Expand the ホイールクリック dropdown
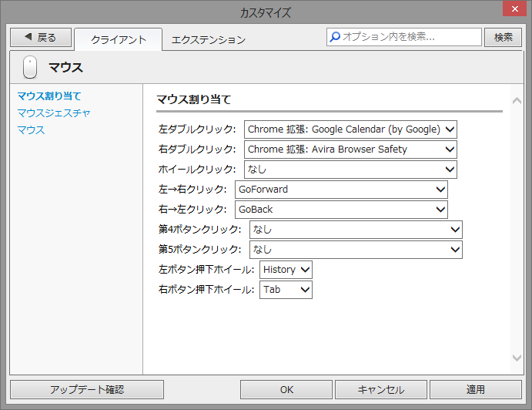The width and height of the screenshot is (532, 410). pos(350,169)
